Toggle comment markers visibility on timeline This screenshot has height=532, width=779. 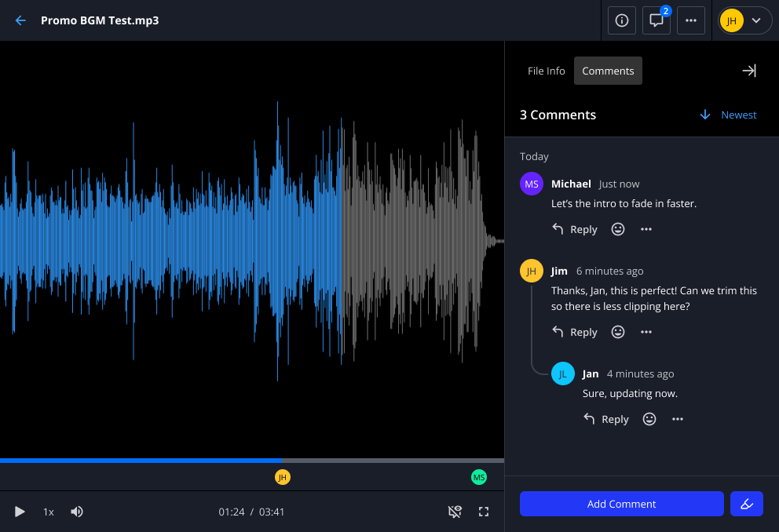click(455, 512)
